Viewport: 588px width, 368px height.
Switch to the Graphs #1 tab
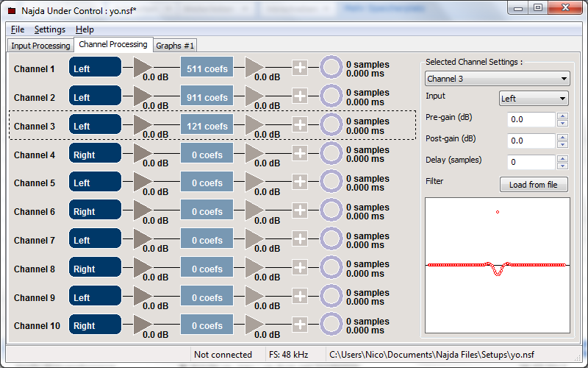[x=175, y=46]
